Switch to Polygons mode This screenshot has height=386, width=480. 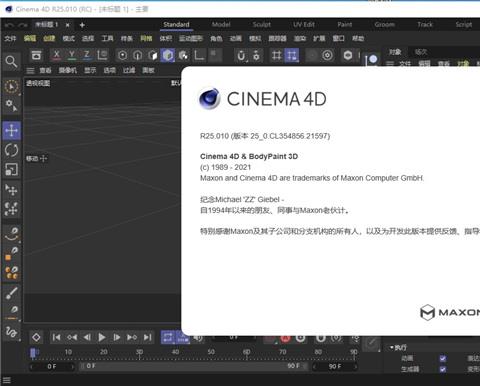click(153, 55)
